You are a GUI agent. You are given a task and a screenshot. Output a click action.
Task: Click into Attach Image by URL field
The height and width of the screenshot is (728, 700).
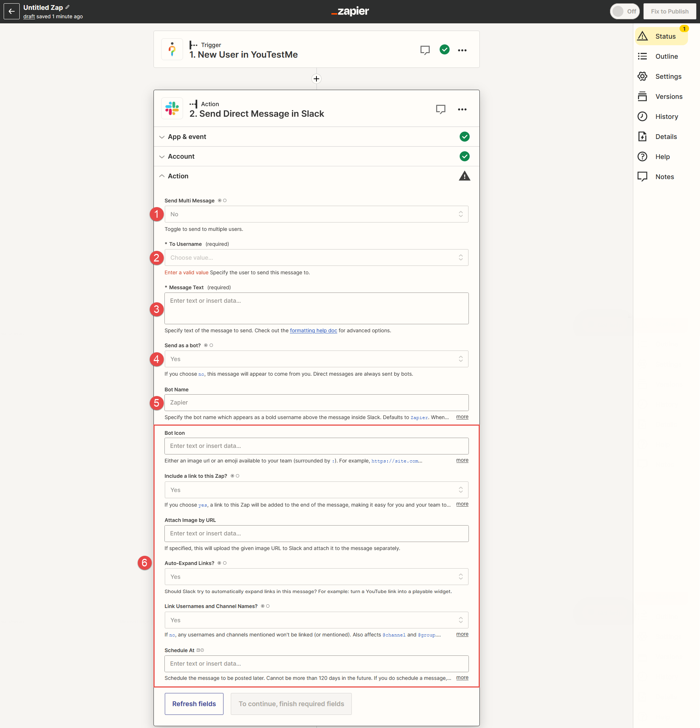point(316,534)
